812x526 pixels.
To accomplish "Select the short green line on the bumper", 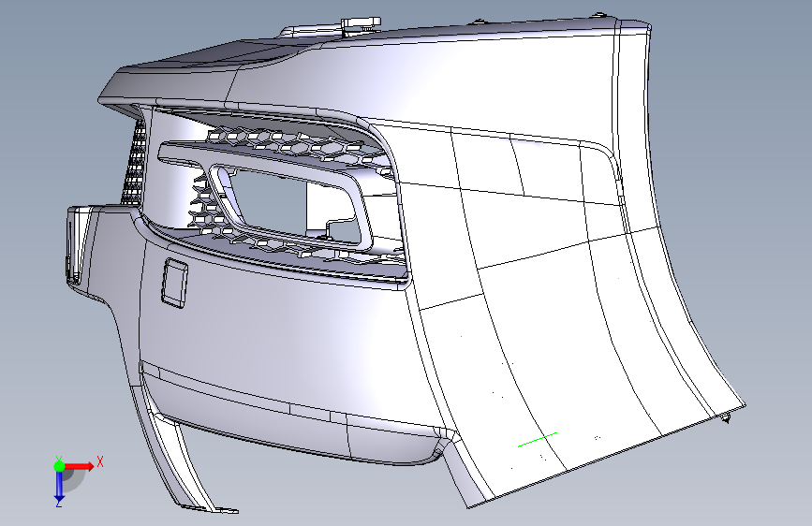I will click(538, 440).
